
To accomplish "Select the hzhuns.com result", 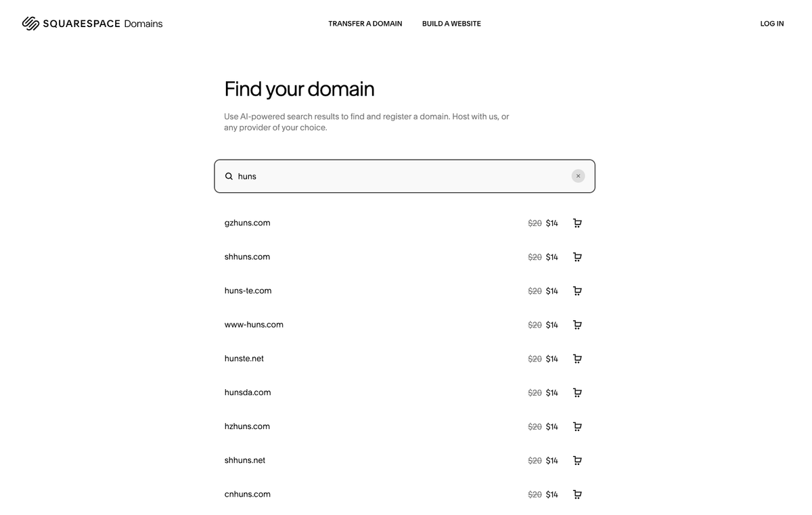I will coord(247,426).
